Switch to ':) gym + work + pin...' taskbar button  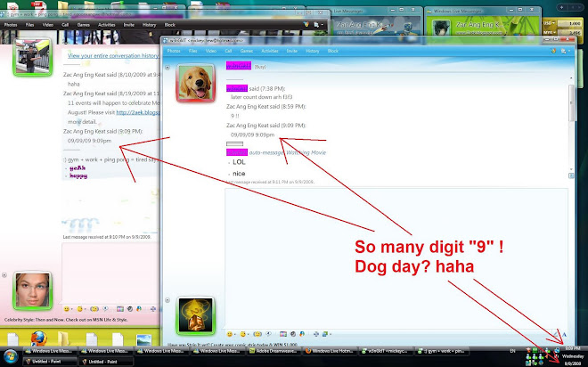(443, 351)
